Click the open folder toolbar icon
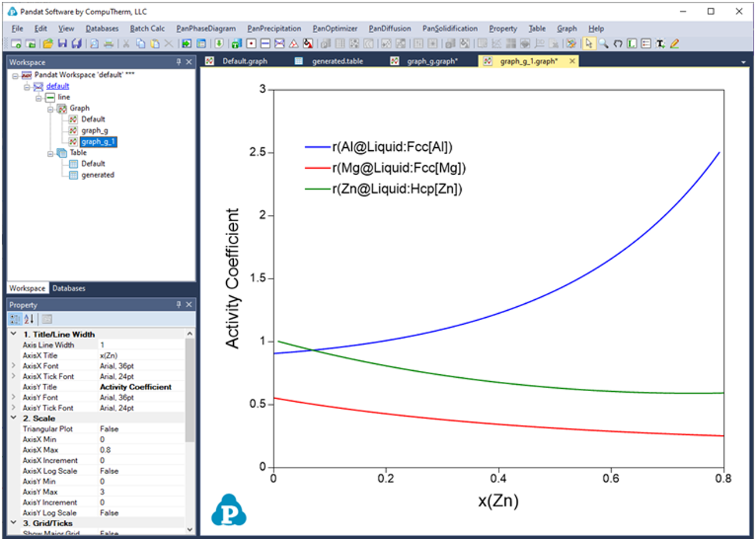The height and width of the screenshot is (539, 756). (x=48, y=44)
